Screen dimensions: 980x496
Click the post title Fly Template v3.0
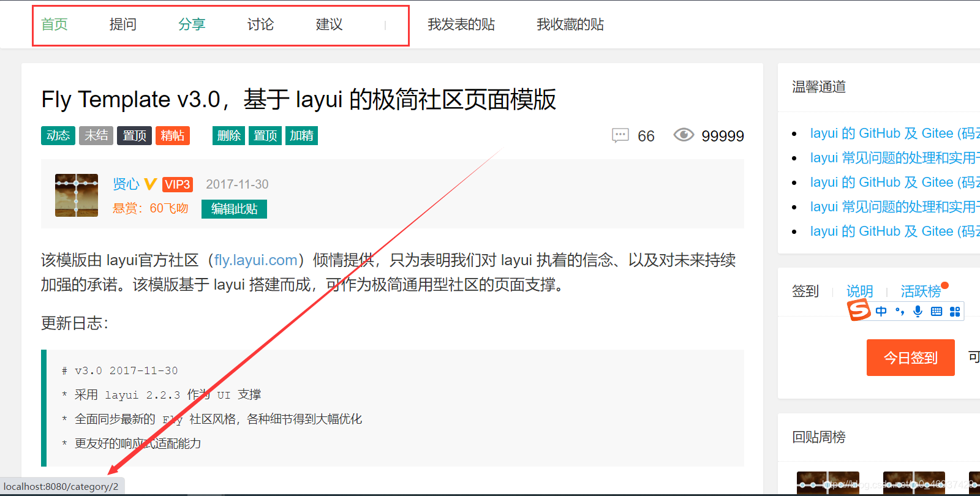coord(298,99)
